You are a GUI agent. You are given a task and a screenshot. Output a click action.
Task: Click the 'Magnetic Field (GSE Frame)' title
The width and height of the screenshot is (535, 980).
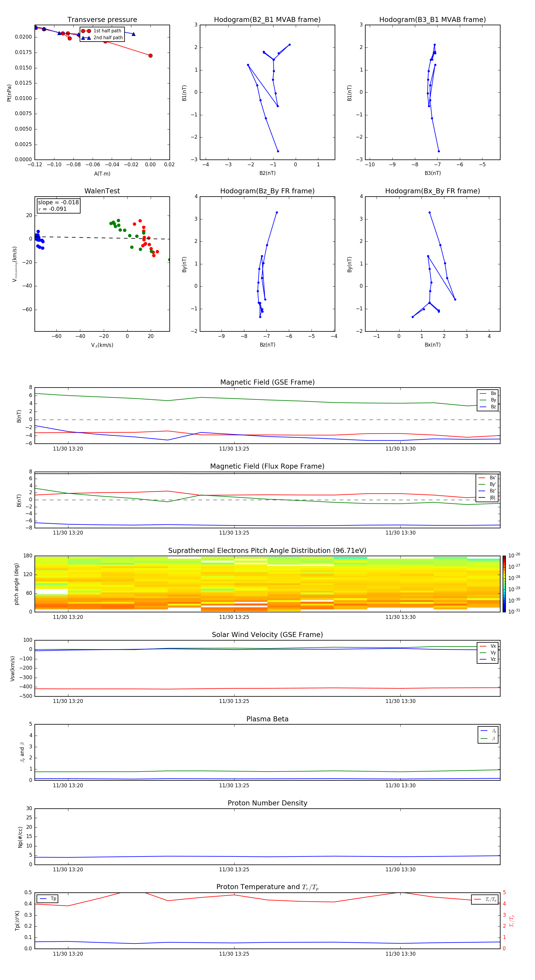click(267, 382)
